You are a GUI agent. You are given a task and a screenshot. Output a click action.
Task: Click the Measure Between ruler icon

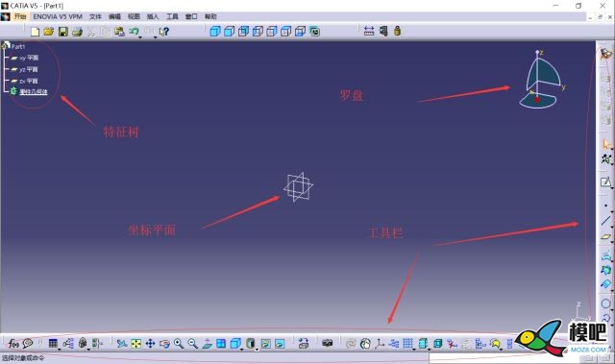pos(369,32)
